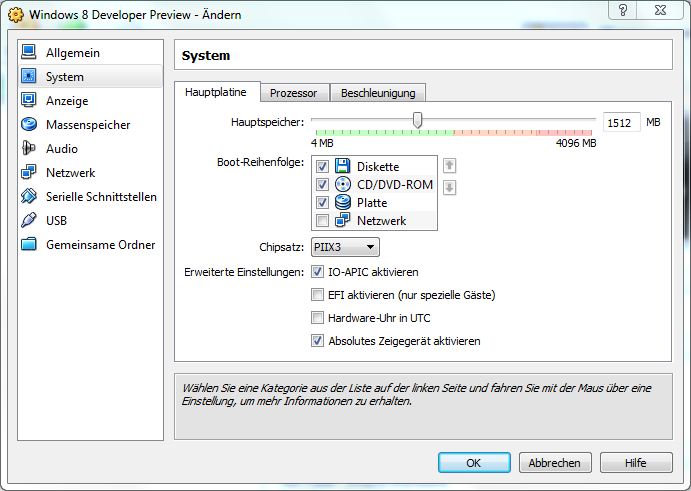
Task: Click the question mark help button in title bar
Action: (x=623, y=10)
